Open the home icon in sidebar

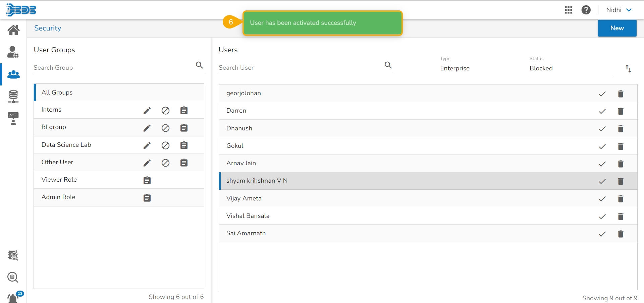click(13, 30)
